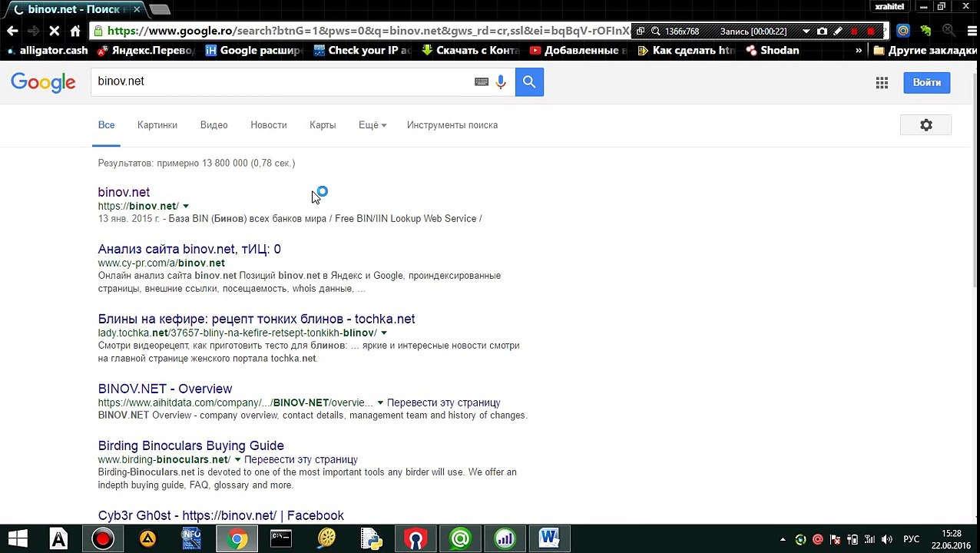
Task: Click Перевести эту страницу for the birding-binoculars result
Action: (x=301, y=460)
